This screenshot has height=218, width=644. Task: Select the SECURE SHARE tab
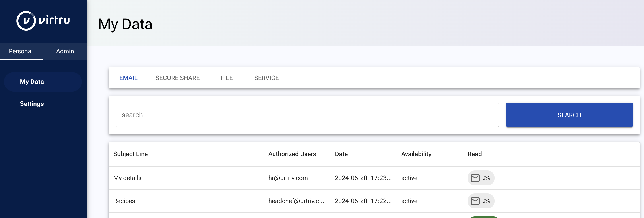pyautogui.click(x=178, y=78)
